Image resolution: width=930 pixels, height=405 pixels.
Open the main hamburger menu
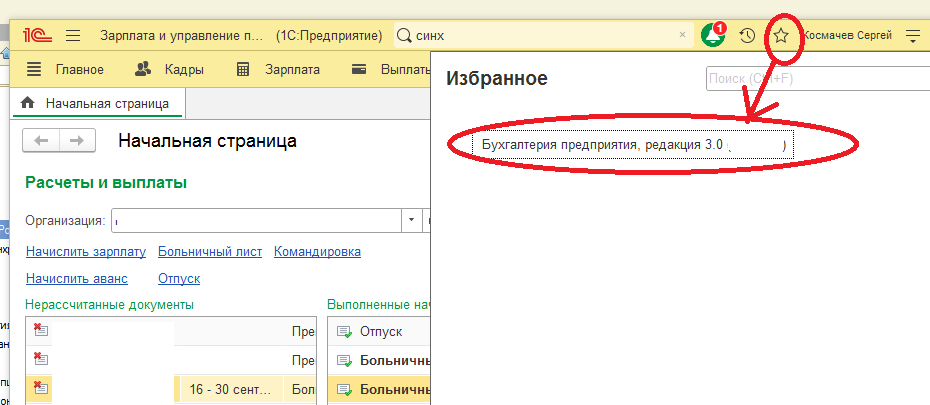pyautogui.click(x=73, y=36)
